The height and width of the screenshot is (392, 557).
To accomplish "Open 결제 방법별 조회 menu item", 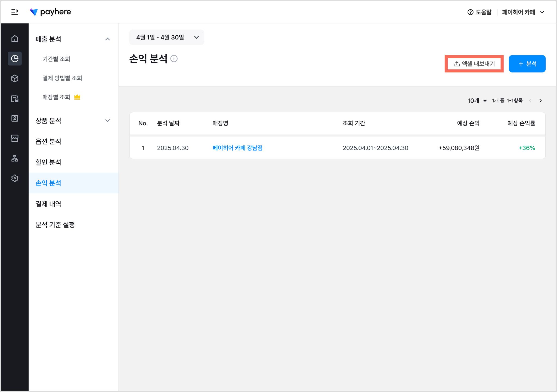I will pos(62,78).
